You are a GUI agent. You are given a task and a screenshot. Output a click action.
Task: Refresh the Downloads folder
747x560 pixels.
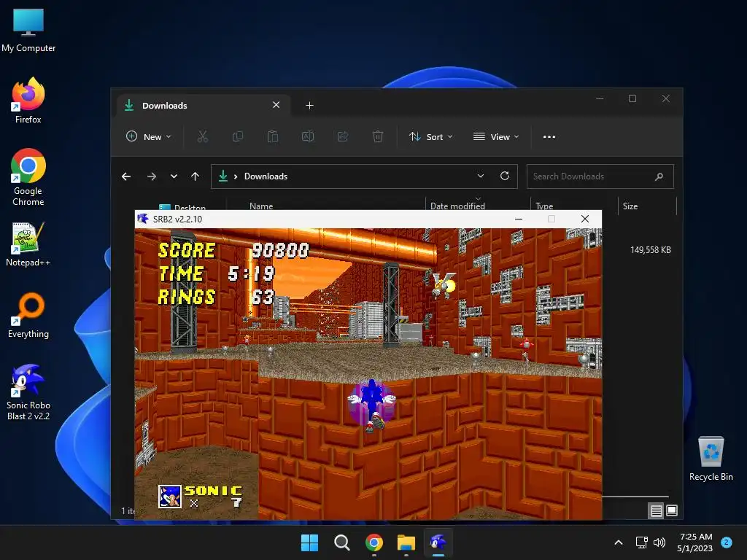(x=505, y=176)
